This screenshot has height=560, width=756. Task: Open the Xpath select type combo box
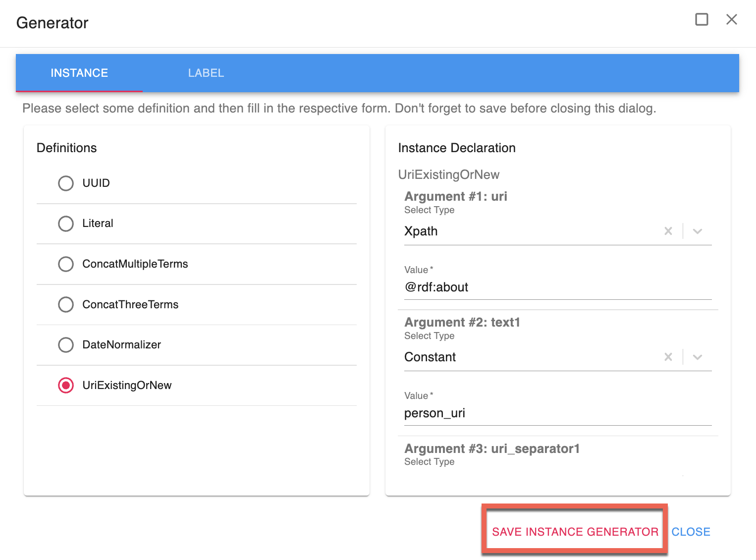click(x=530, y=231)
